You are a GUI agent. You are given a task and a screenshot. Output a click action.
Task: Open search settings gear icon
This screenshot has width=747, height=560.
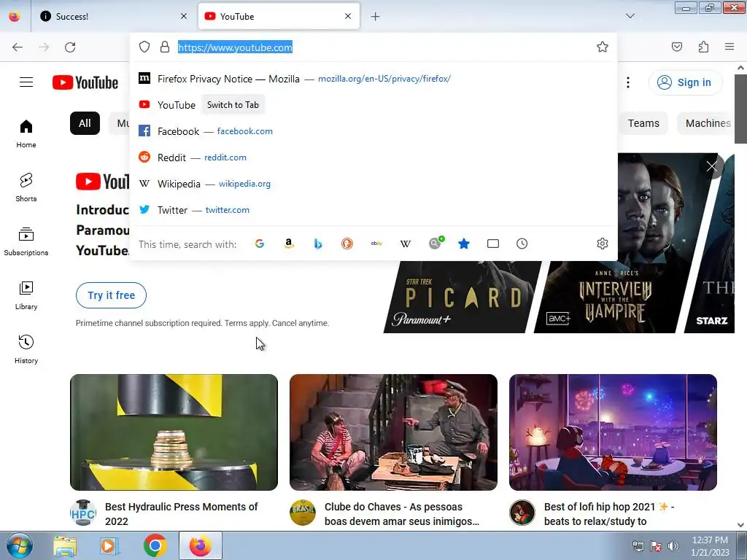coord(602,244)
